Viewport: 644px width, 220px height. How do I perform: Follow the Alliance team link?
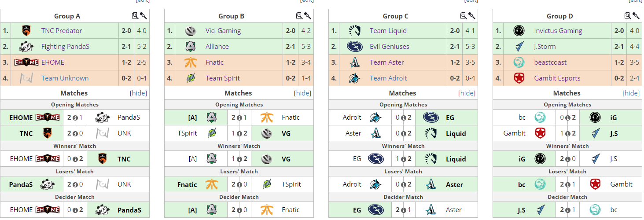pos(217,47)
